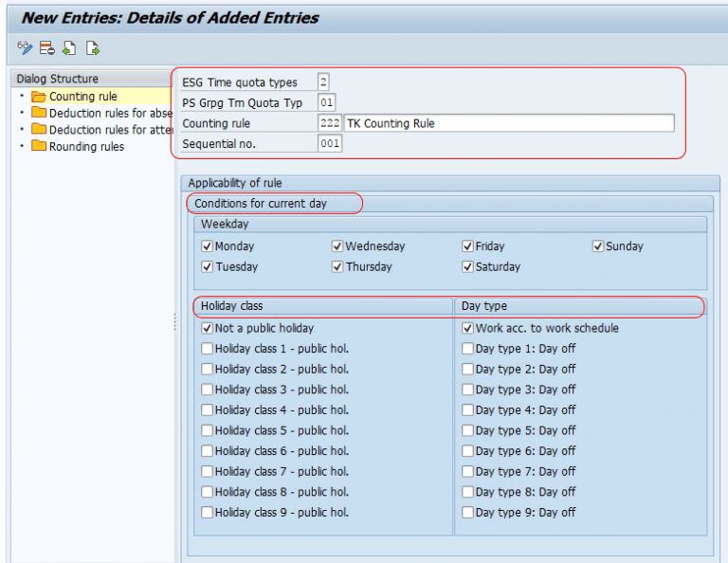Click the Counting rule number field 222
This screenshot has width=728, height=563.
coord(330,123)
